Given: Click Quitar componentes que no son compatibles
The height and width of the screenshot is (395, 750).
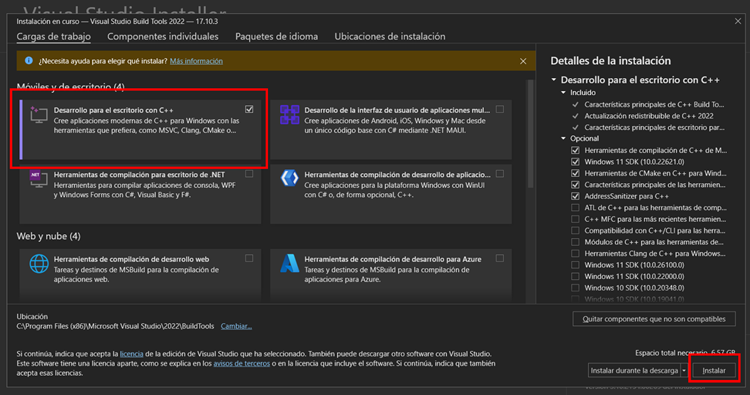Looking at the screenshot, I should coord(654,319).
